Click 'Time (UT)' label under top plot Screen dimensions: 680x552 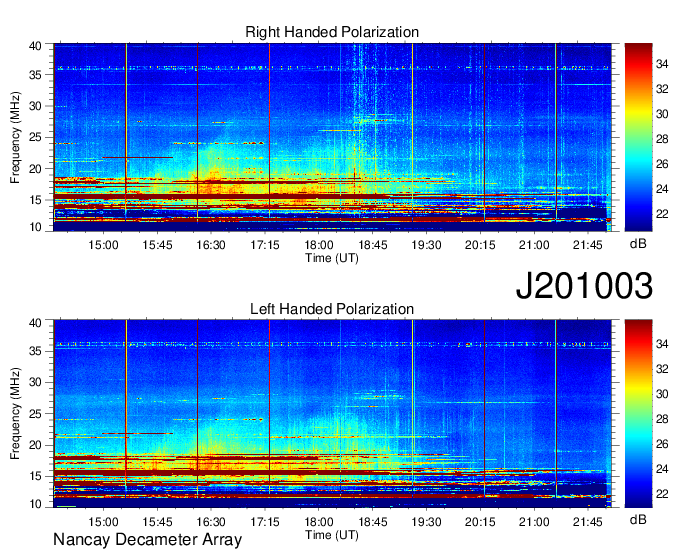tap(332, 258)
